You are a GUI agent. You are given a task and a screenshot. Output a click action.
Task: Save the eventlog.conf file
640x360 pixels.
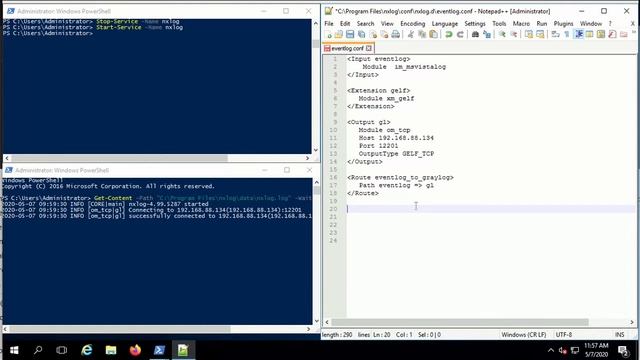click(350, 35)
